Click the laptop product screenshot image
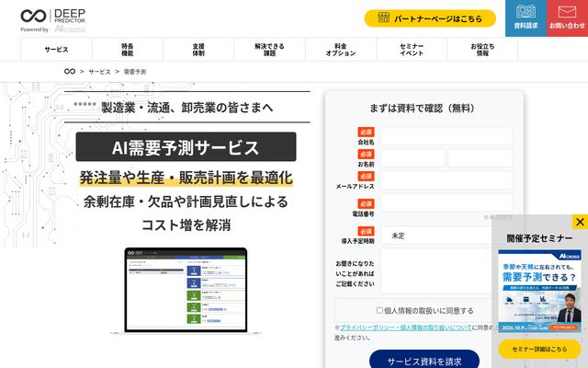 186,291
